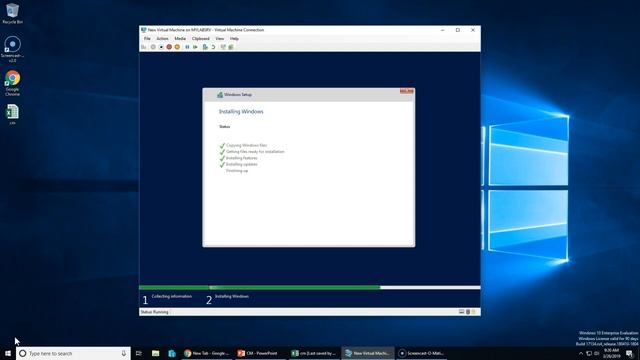The image size is (640, 360).
Task: Click the 'Installing Windows' step label at bottom
Action: pos(232,296)
